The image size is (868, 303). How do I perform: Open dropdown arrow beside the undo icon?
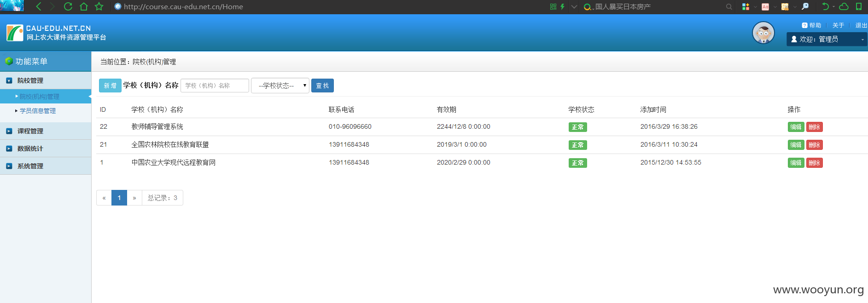pyautogui.click(x=833, y=7)
